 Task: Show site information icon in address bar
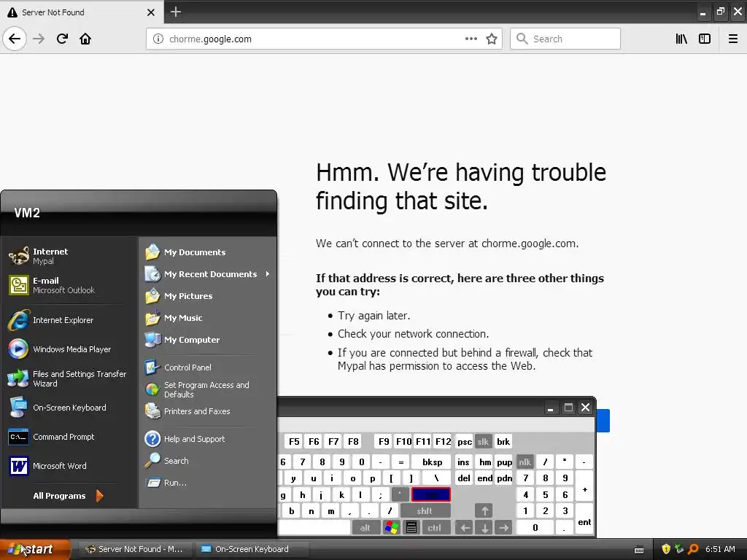pyautogui.click(x=158, y=39)
